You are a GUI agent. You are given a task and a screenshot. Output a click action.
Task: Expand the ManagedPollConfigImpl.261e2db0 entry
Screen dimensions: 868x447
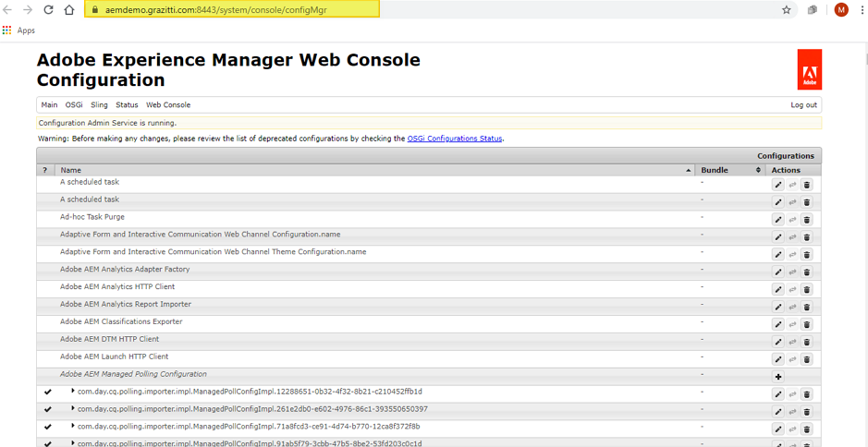(73, 408)
